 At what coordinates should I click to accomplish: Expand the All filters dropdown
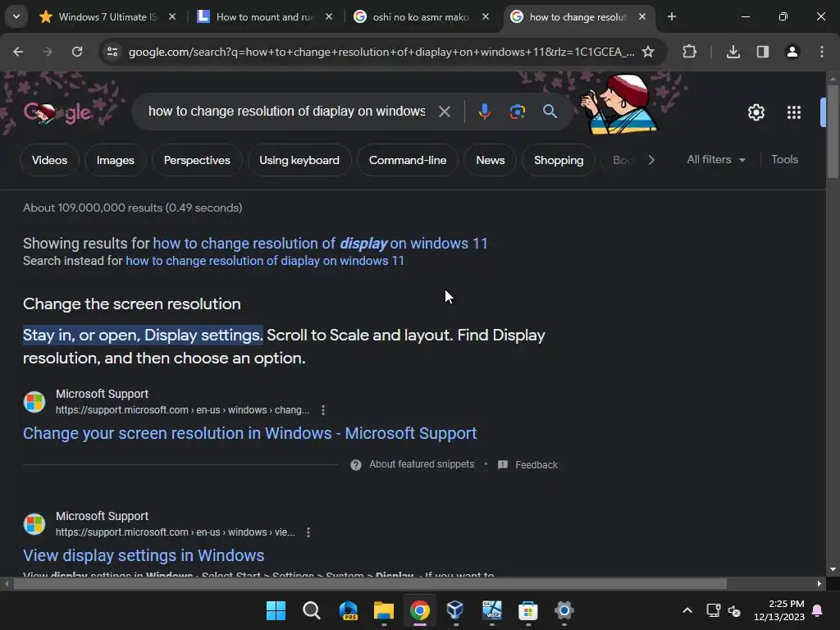point(715,160)
